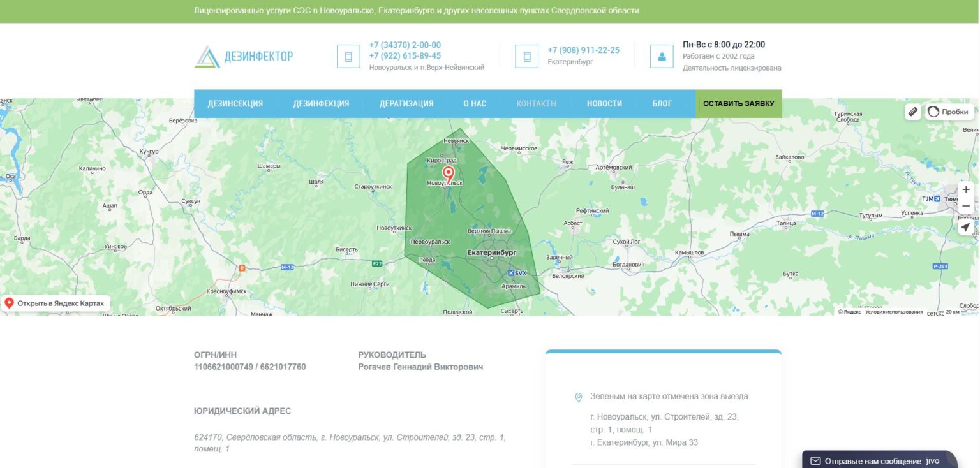The image size is (980, 468).
Task: Click the Асбест label on map
Action: pos(573,223)
